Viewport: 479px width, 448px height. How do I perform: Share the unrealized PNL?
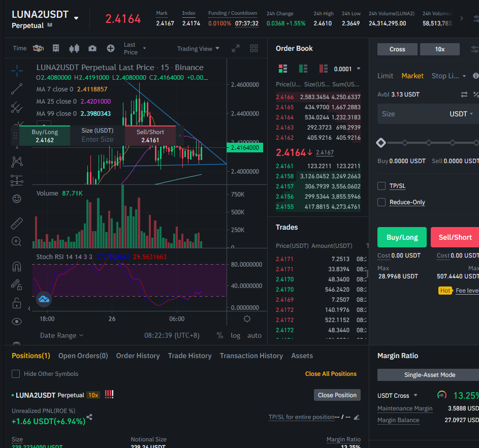click(x=89, y=417)
